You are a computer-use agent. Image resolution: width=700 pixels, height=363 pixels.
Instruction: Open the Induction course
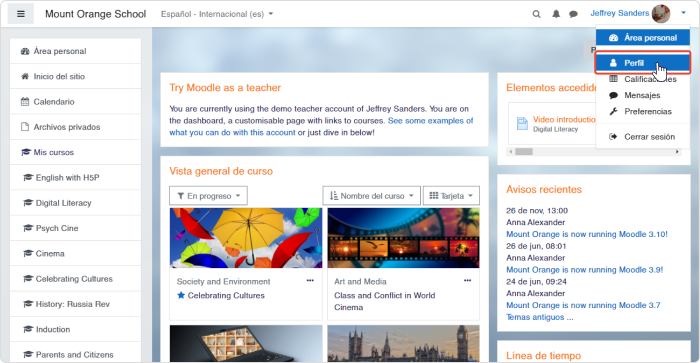point(75,330)
